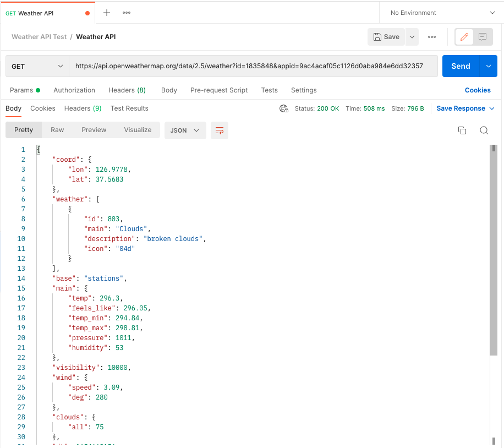Open request Headers (8) tab
This screenshot has width=504, height=448.
(127, 90)
